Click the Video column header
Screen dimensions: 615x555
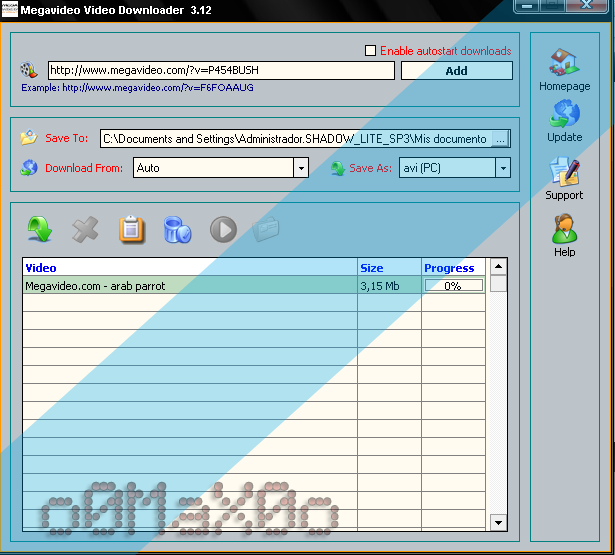[x=190, y=267]
